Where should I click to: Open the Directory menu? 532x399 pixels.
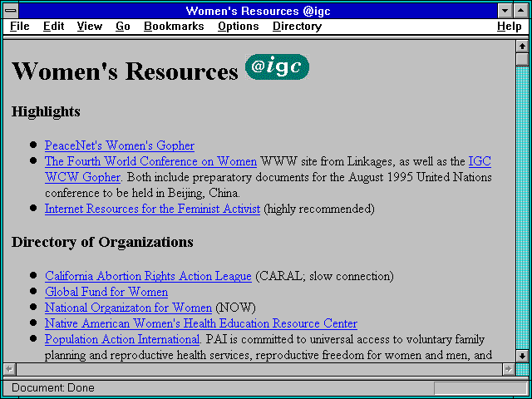[298, 27]
